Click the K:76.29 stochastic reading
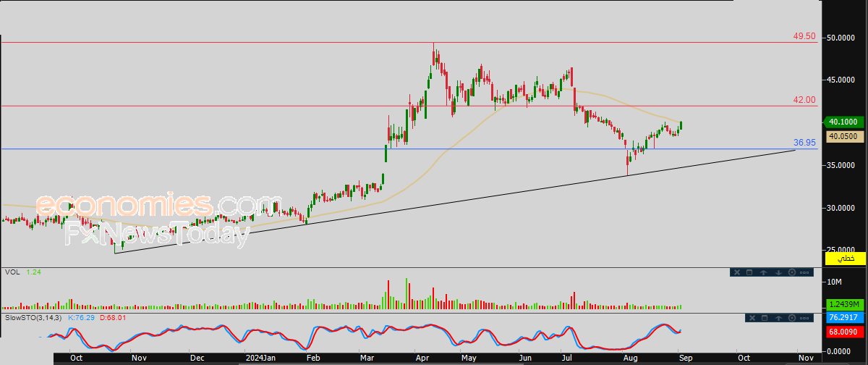The width and height of the screenshot is (868, 365). pyautogui.click(x=83, y=317)
